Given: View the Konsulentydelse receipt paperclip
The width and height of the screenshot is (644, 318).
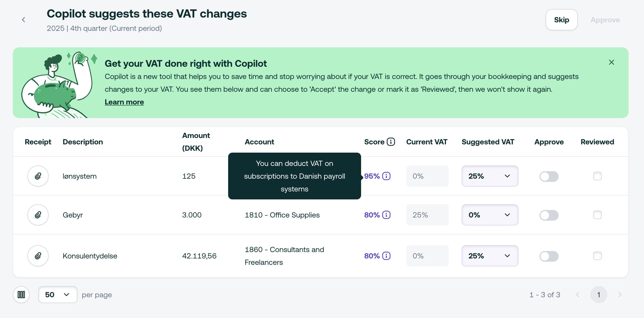Looking at the screenshot, I should coord(38,256).
